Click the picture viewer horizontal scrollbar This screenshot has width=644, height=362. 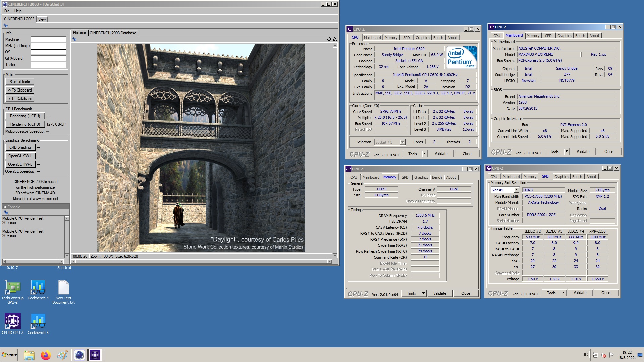(201, 261)
